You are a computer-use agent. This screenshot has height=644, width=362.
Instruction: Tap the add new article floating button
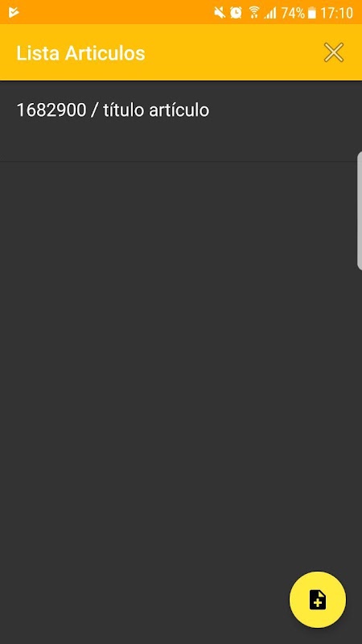(318, 600)
